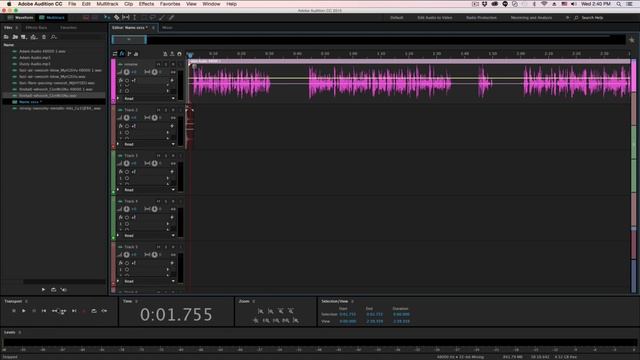
Task: Expand automation lanes arrow on Track 2
Action: point(118,144)
